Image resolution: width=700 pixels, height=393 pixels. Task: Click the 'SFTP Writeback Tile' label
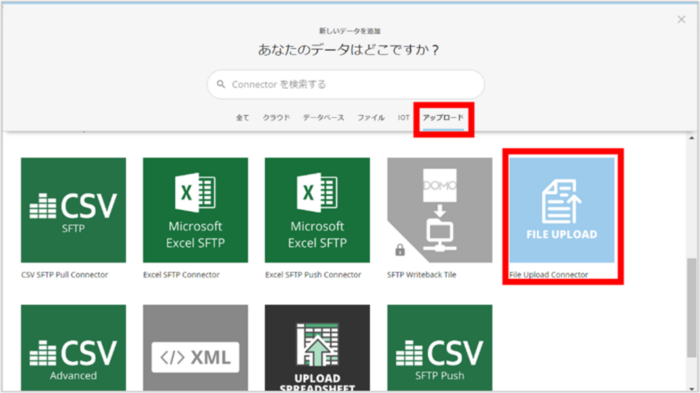tap(421, 275)
